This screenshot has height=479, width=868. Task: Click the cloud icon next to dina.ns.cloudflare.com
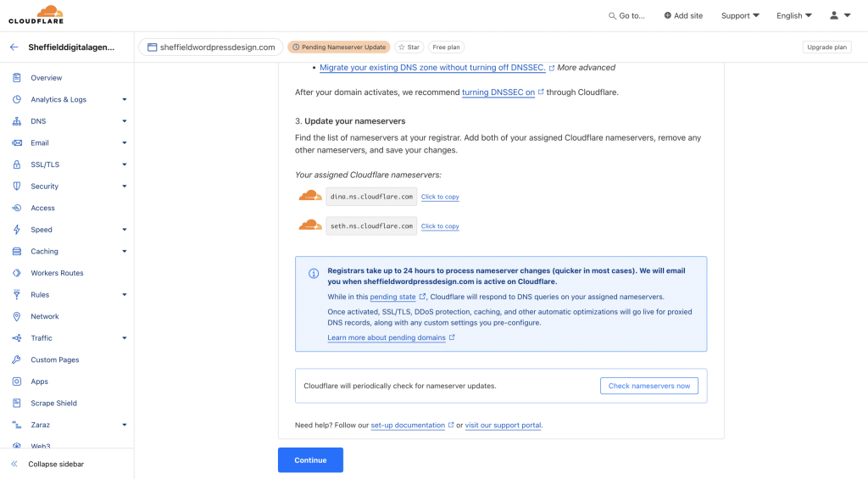pyautogui.click(x=310, y=196)
